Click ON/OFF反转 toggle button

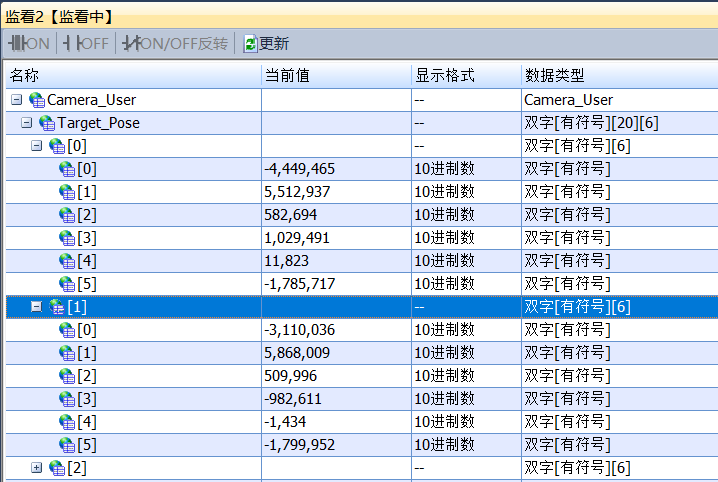click(175, 43)
